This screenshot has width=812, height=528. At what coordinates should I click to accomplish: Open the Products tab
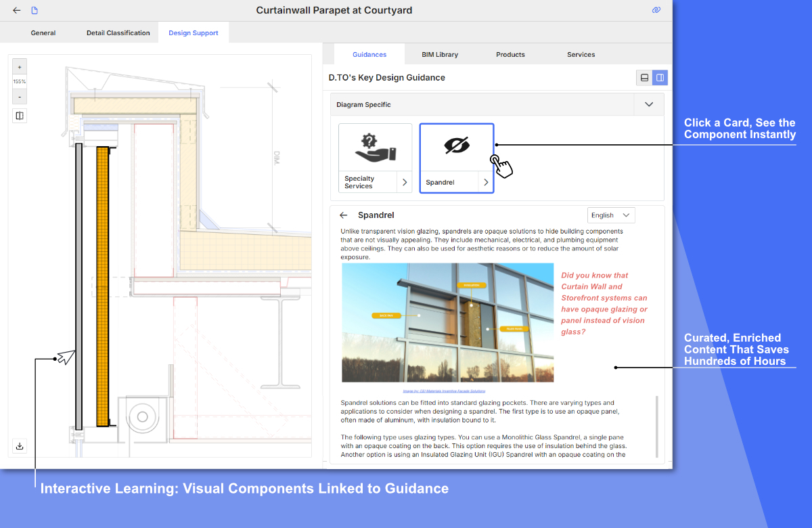pyautogui.click(x=510, y=54)
